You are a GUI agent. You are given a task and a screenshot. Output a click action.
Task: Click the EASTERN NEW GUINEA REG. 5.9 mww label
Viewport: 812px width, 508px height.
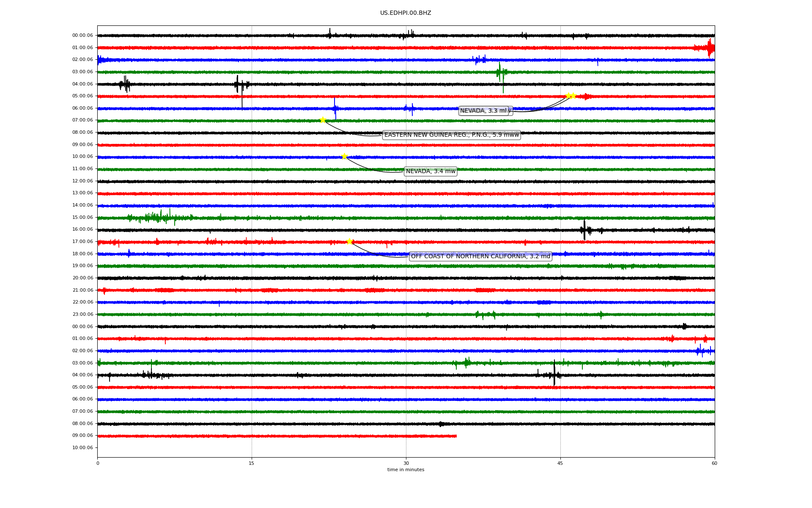point(451,135)
